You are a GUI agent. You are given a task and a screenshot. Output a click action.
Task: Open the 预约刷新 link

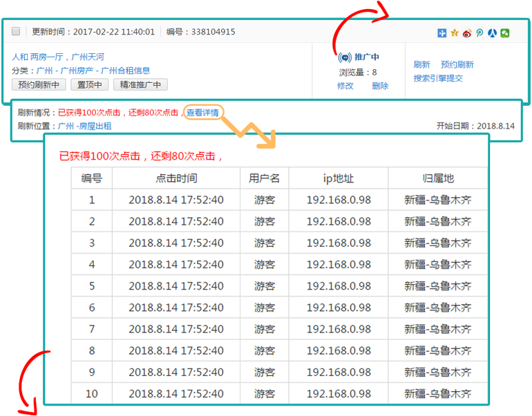(x=457, y=65)
